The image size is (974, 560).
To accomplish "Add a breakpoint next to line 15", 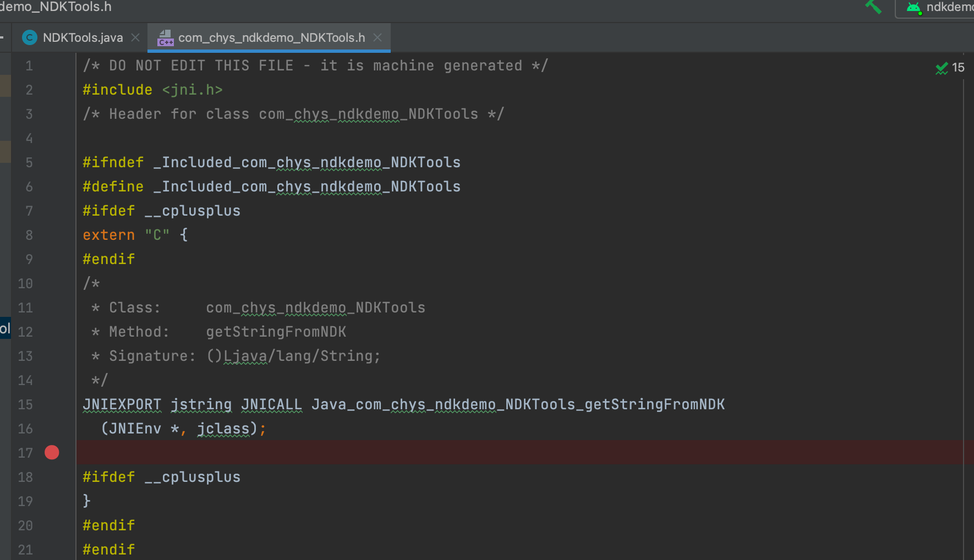I will click(x=51, y=404).
